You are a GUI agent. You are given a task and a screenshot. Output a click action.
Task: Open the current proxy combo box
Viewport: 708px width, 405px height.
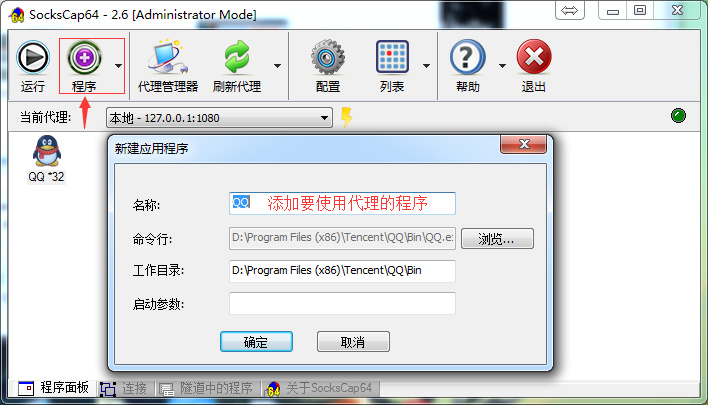coord(219,118)
